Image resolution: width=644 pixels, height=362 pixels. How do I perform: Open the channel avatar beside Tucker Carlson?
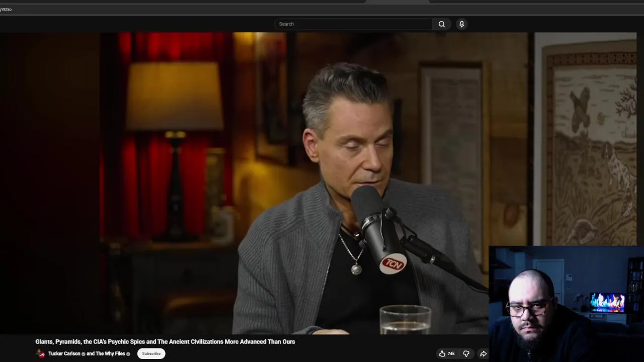(40, 353)
